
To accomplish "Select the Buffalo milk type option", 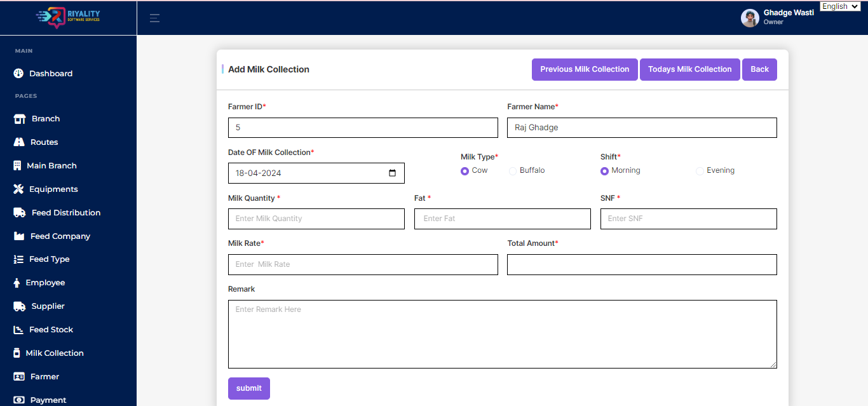I will click(513, 171).
